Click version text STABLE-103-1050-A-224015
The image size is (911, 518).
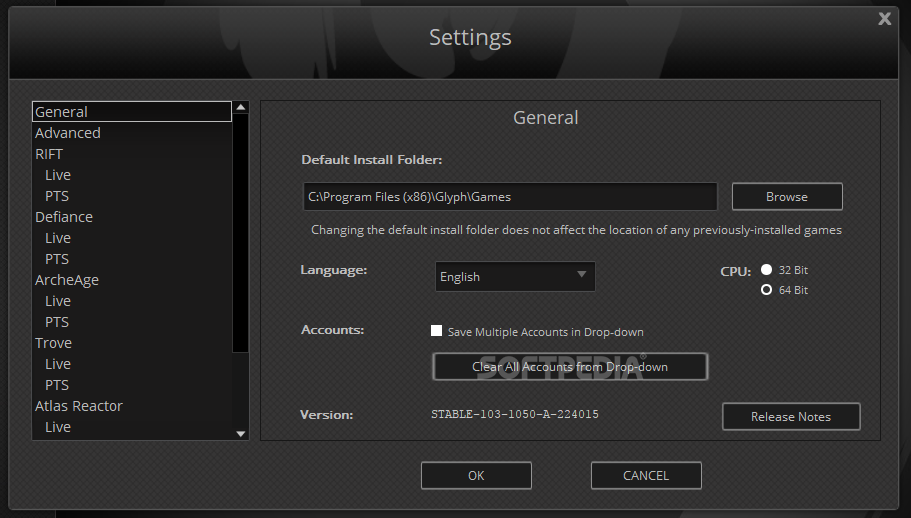(x=515, y=414)
